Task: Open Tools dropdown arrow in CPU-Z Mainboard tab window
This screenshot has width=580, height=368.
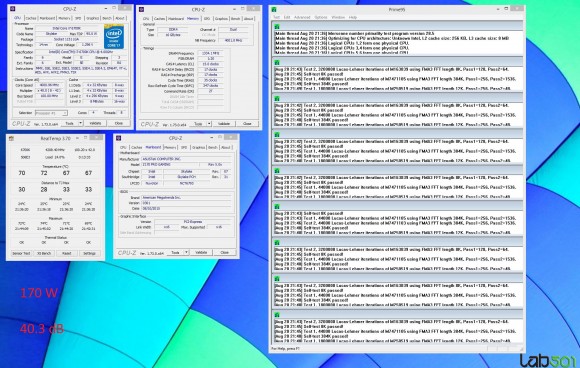Action: (186, 252)
